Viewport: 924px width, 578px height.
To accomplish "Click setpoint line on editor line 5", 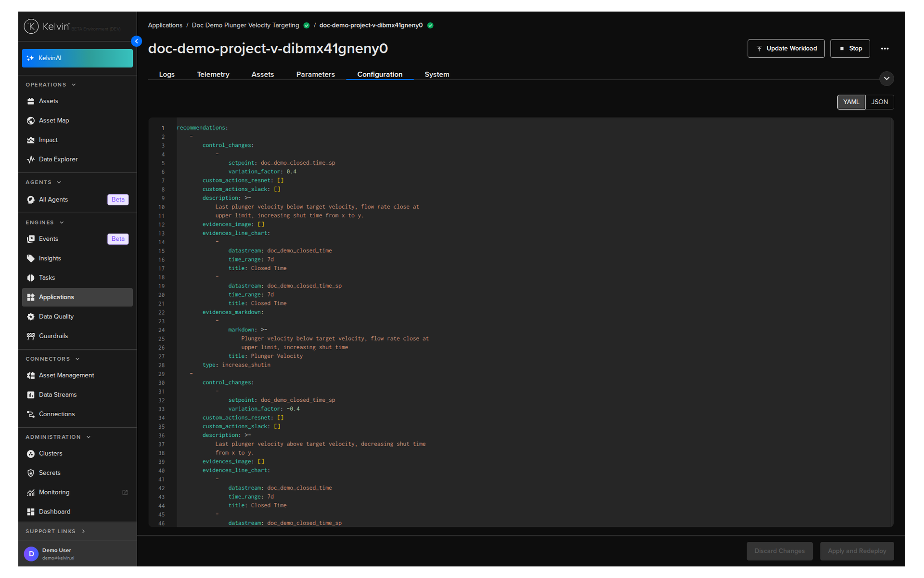I will pos(282,163).
